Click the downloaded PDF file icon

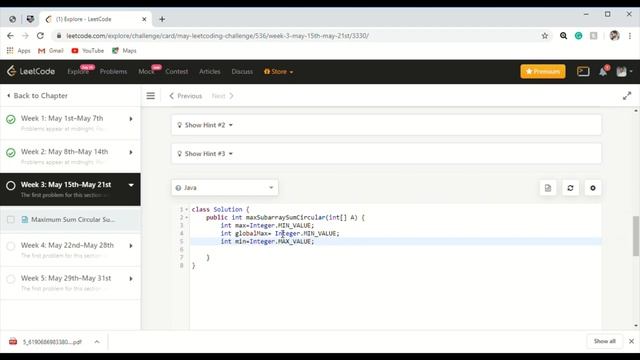[13, 342]
